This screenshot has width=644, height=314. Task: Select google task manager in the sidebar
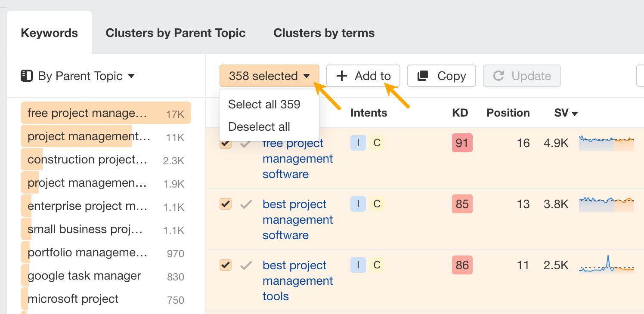(84, 275)
